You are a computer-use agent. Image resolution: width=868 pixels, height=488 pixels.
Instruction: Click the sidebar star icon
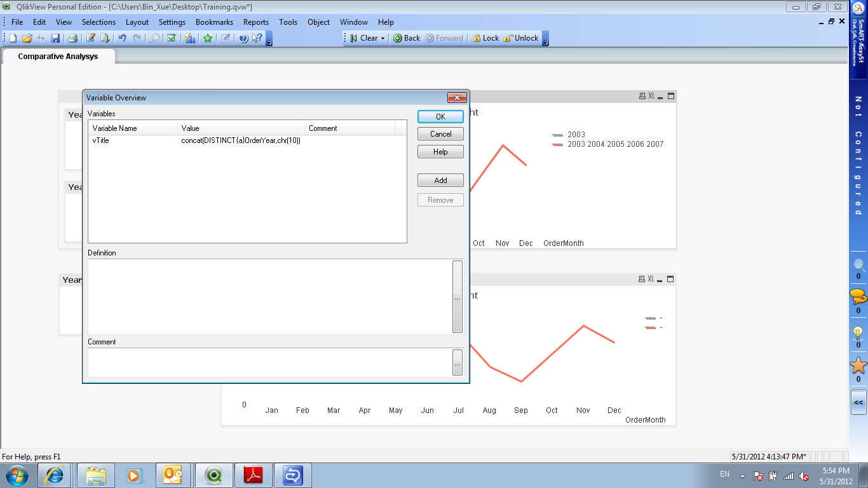pyautogui.click(x=858, y=366)
